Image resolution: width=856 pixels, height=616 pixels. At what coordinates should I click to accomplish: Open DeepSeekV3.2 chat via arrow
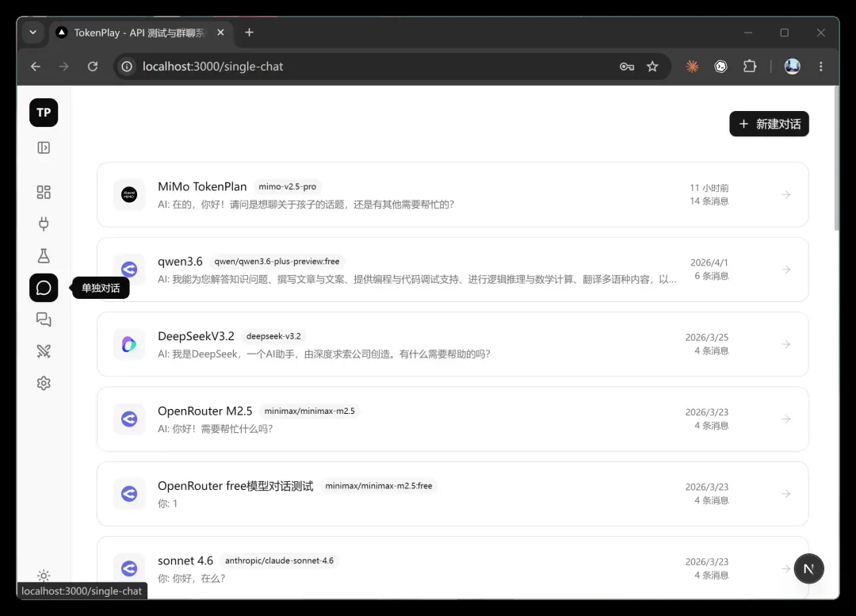[x=786, y=344]
